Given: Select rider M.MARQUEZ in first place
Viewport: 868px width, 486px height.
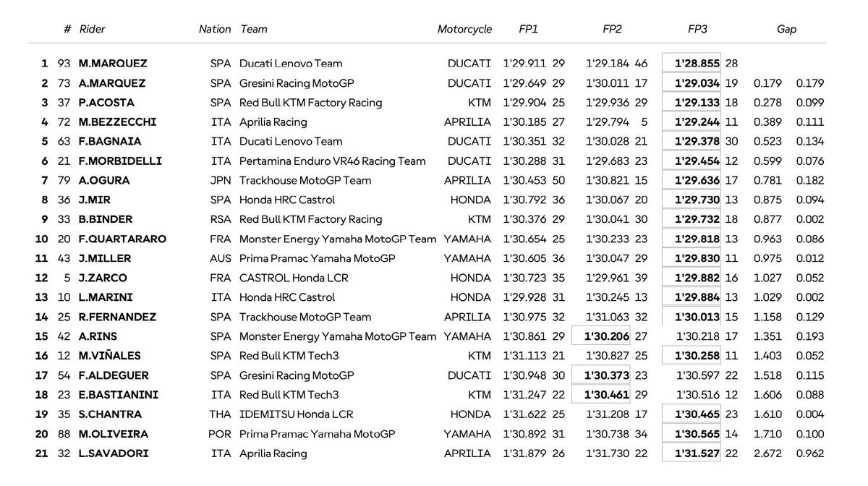Looking at the screenshot, I should pyautogui.click(x=113, y=64).
